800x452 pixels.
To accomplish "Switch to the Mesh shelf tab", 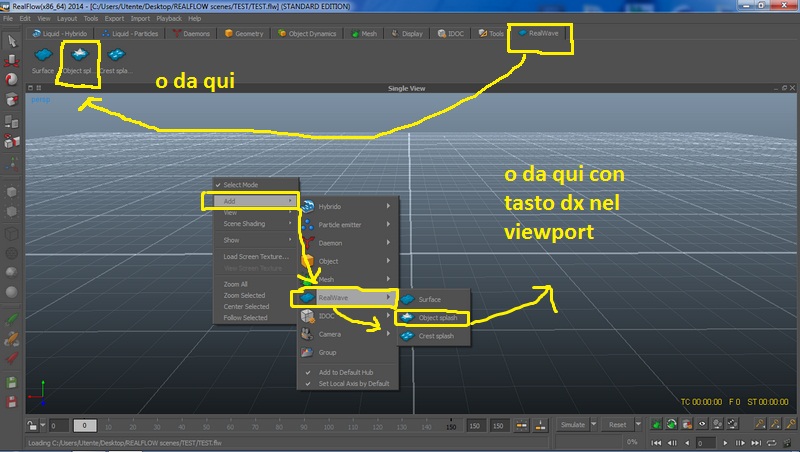I will (x=364, y=33).
